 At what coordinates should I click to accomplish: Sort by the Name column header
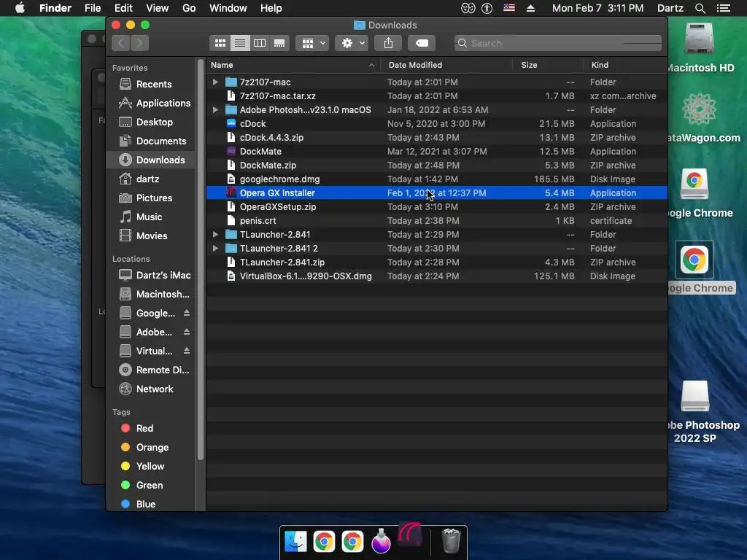293,65
